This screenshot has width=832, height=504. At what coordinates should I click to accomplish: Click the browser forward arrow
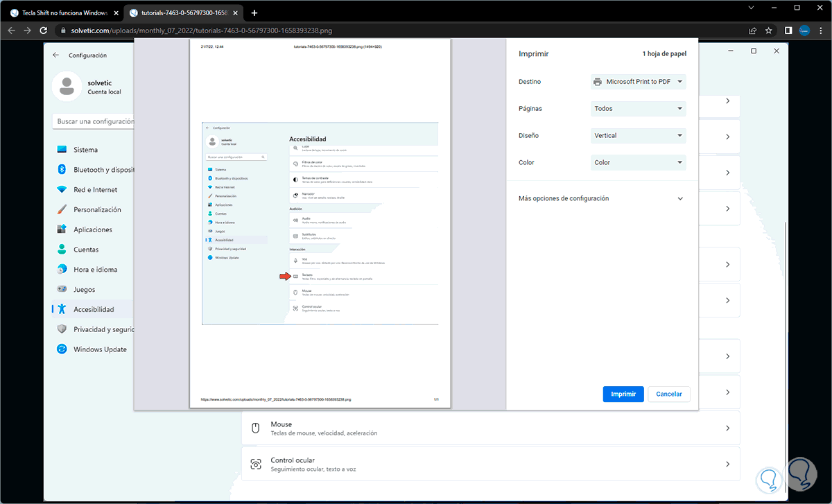pos(27,31)
